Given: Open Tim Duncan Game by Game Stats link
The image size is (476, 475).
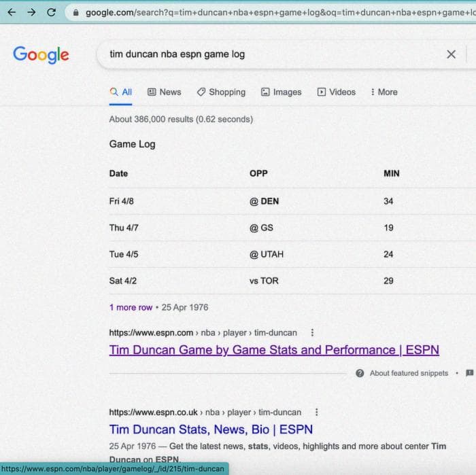Looking at the screenshot, I should point(274,350).
